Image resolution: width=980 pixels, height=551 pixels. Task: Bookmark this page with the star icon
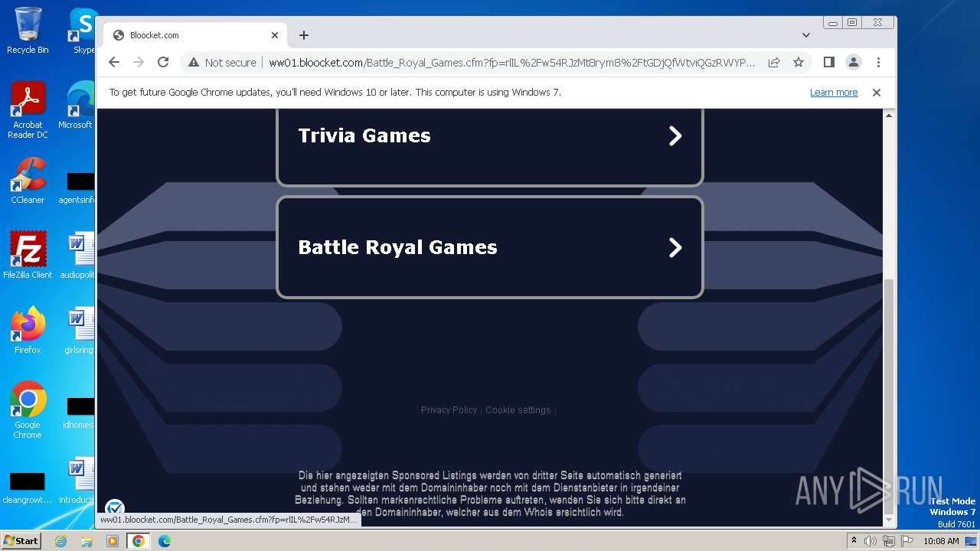(x=799, y=62)
